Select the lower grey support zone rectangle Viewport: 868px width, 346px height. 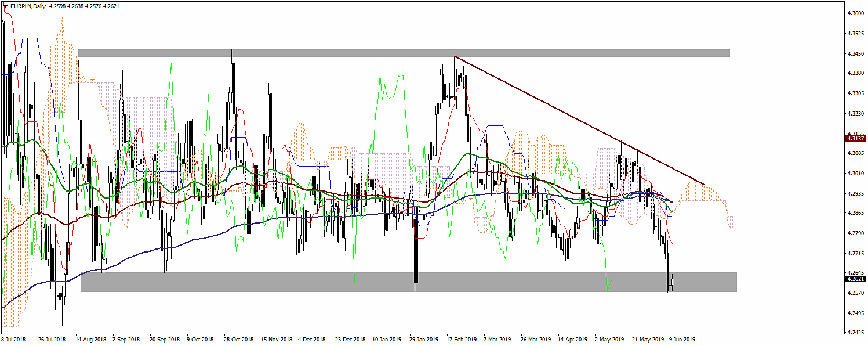click(408, 282)
